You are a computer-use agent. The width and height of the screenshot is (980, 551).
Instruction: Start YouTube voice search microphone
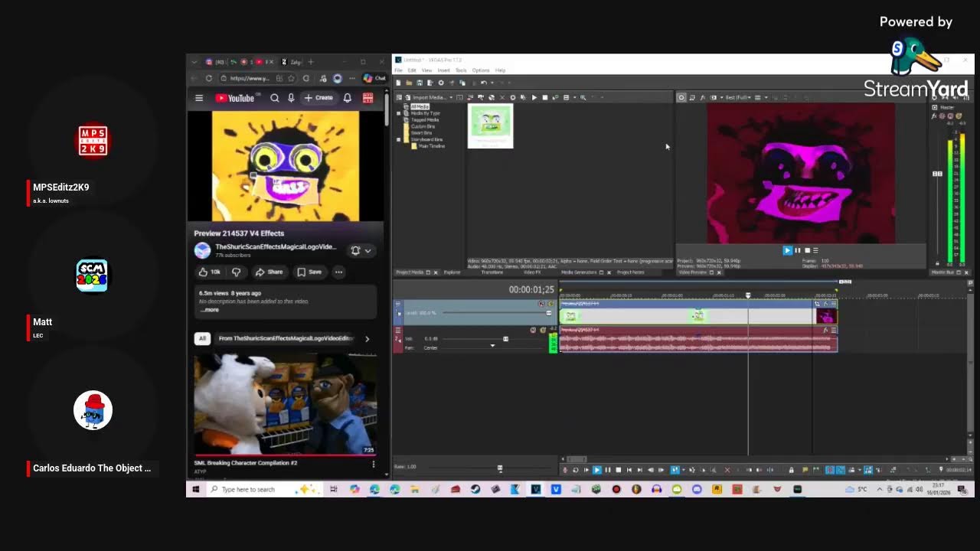[x=291, y=98]
